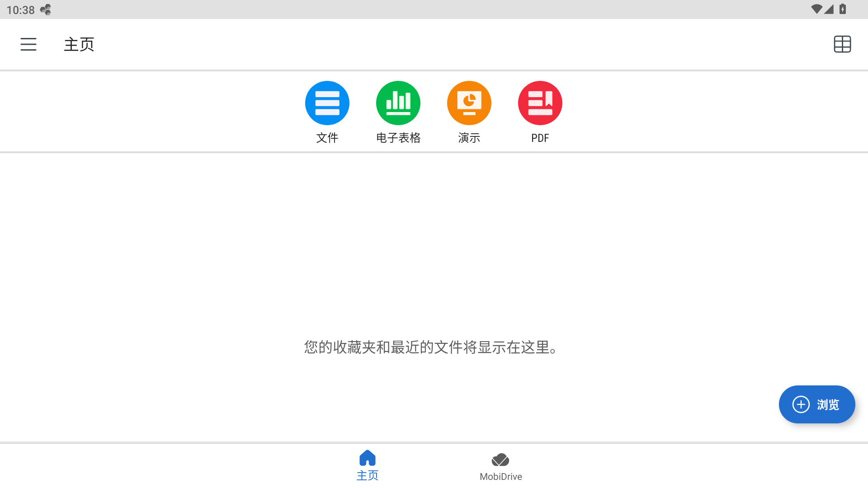The height and width of the screenshot is (488, 868).
Task: Open the orange 演示 presentation icon
Action: click(469, 103)
